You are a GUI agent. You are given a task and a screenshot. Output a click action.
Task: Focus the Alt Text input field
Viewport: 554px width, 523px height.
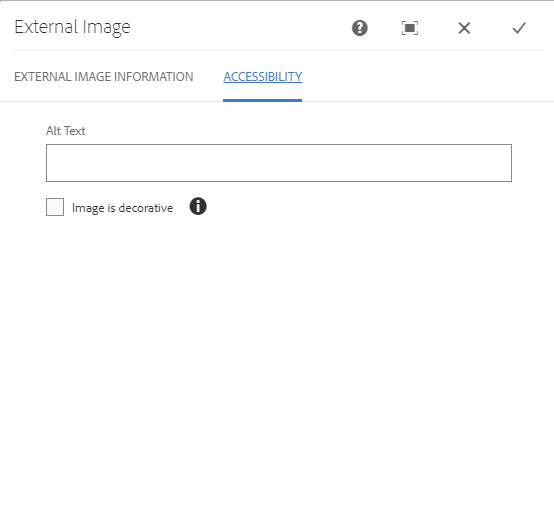tap(279, 163)
